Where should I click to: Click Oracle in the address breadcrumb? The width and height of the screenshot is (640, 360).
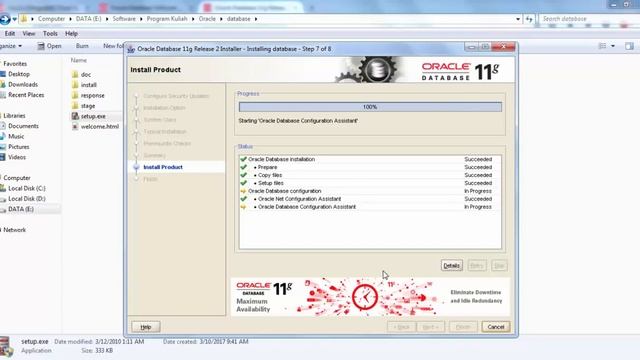click(x=207, y=19)
